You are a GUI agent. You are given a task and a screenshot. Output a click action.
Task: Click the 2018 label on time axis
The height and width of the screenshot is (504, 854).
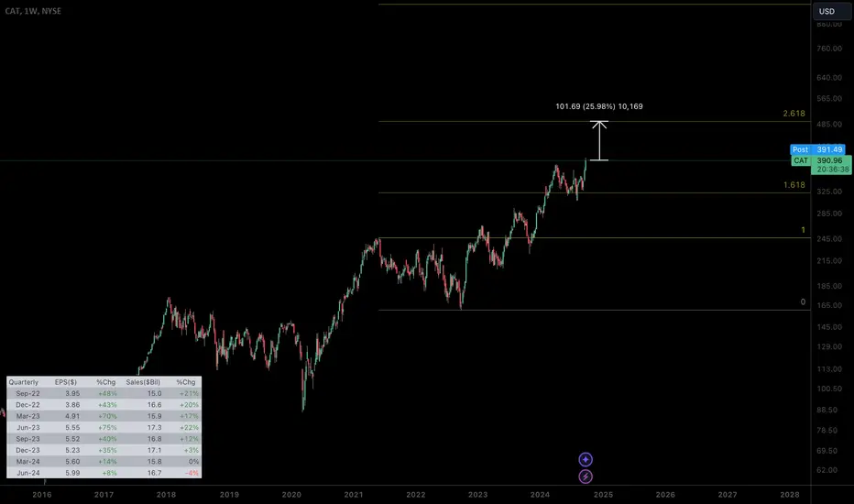tap(166, 495)
